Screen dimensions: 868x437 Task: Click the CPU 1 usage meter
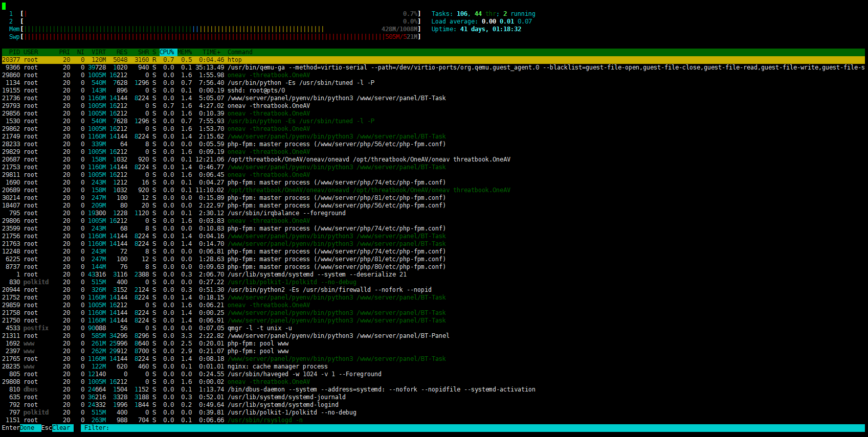[x=215, y=14]
